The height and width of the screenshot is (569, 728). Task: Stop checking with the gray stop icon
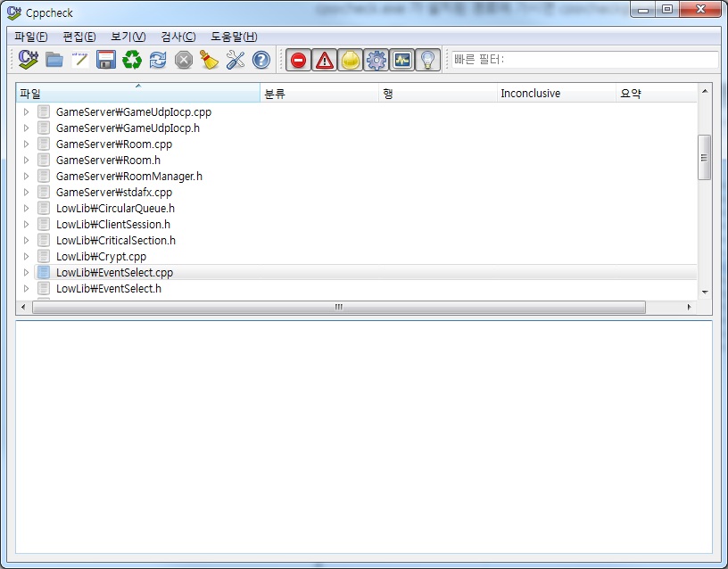click(x=184, y=60)
